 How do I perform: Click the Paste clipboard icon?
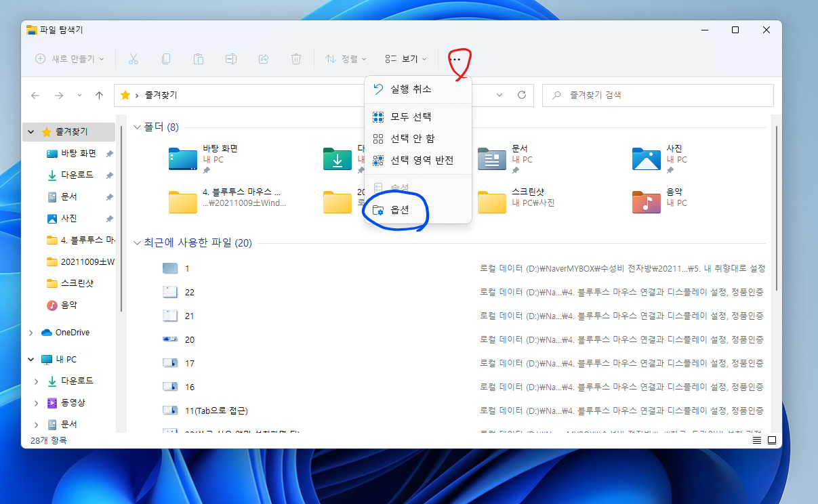click(x=199, y=59)
